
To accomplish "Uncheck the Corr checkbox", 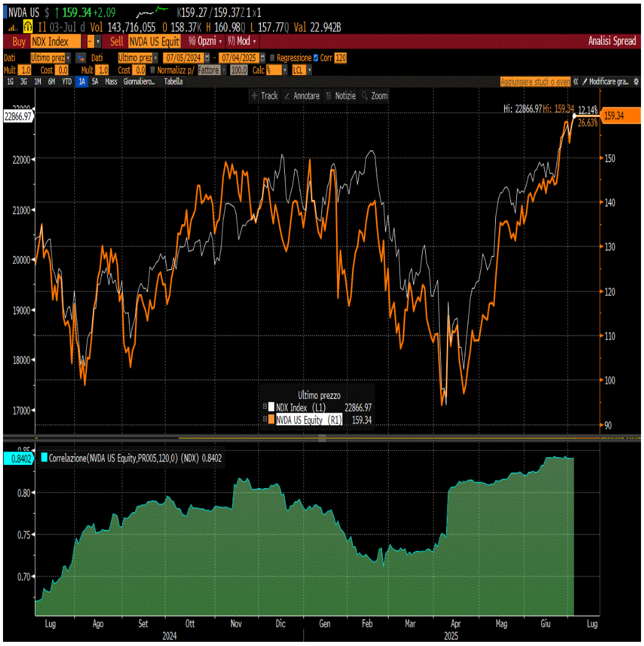I will coord(316,58).
